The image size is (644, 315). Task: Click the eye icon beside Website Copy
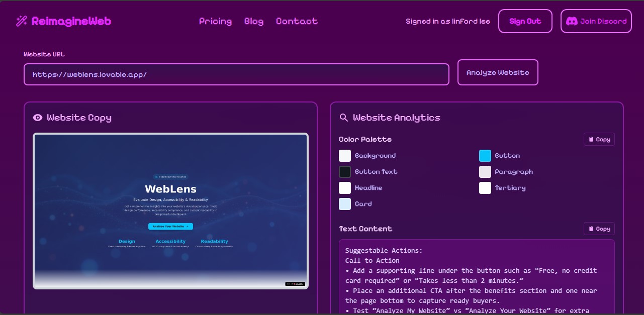point(38,118)
